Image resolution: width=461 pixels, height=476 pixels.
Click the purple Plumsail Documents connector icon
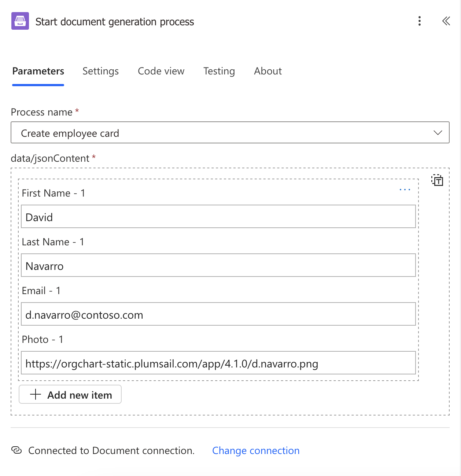(20, 21)
